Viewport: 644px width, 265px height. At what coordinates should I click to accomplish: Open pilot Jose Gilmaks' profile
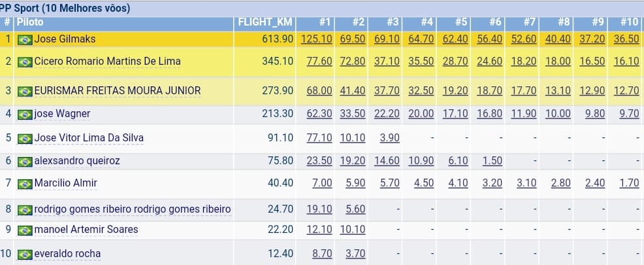[65, 39]
